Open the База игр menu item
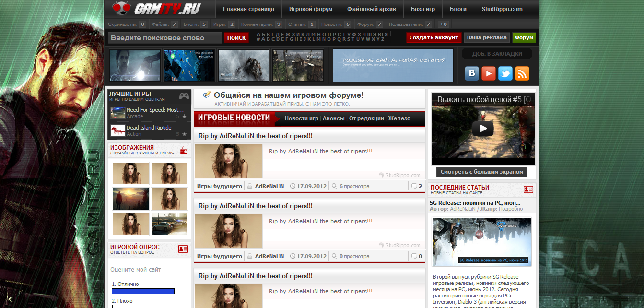Screen dimensions: 644x308 pos(422,9)
